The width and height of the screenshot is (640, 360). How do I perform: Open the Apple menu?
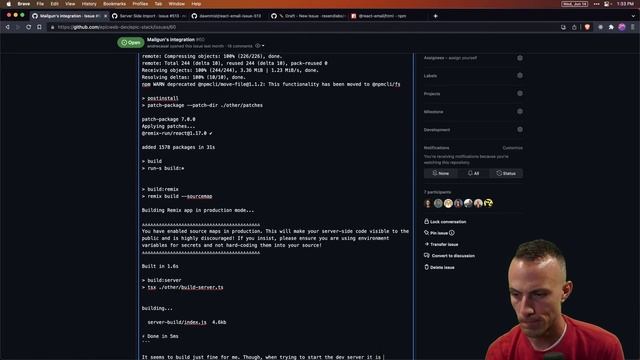[x=9, y=4]
